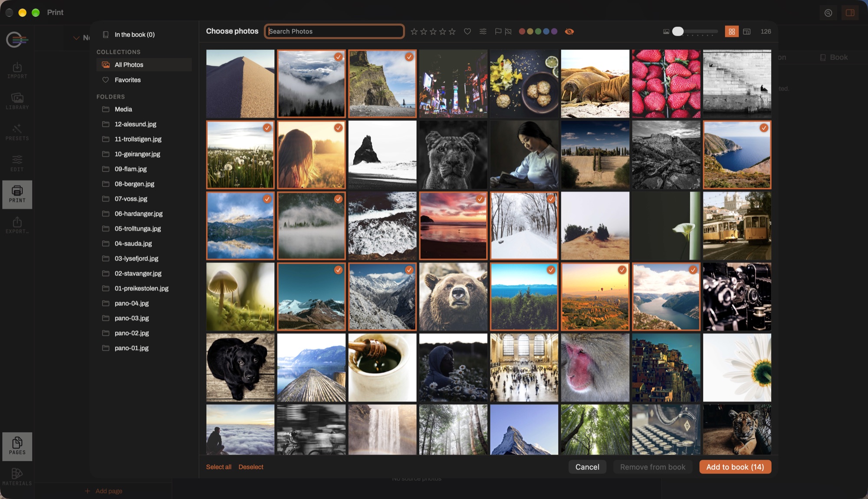Uncheck the long-haired woman at sunset photo

click(x=312, y=155)
